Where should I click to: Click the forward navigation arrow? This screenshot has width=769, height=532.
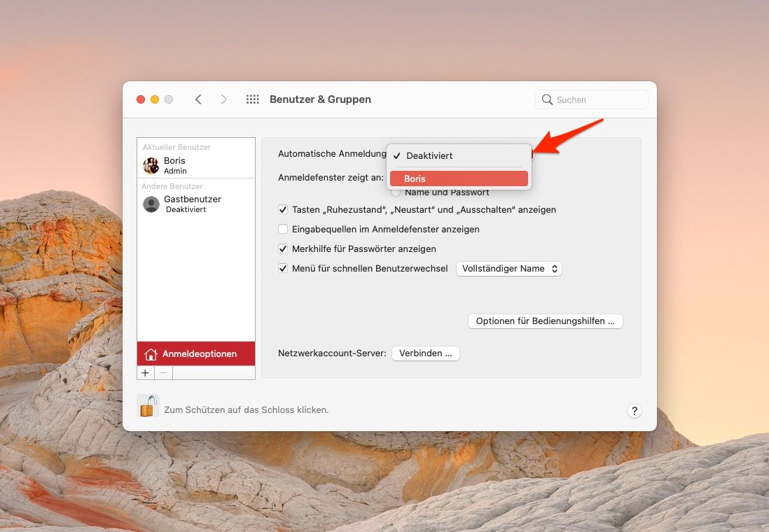pos(223,99)
